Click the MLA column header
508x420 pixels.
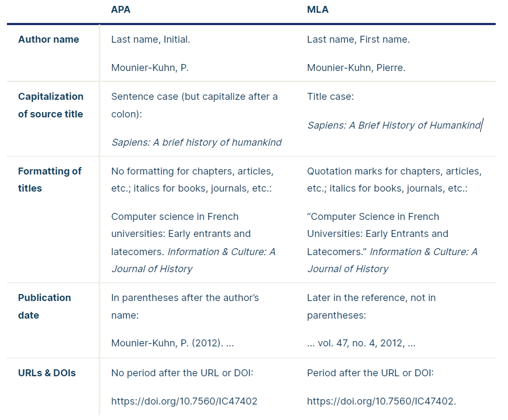317,10
